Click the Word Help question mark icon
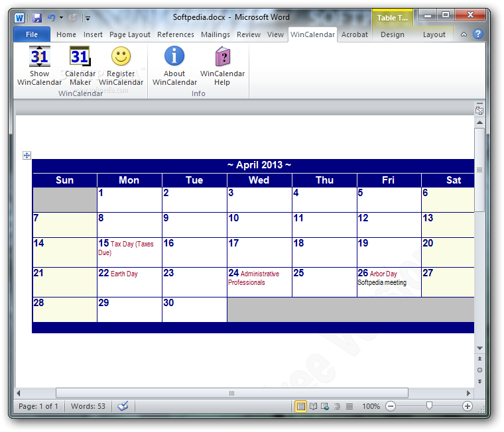504x432 pixels. pos(477,34)
